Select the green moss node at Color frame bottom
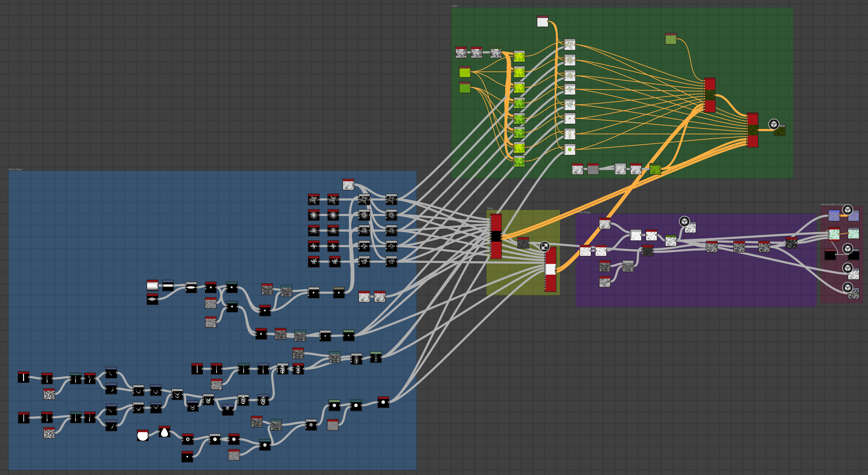 coord(655,169)
